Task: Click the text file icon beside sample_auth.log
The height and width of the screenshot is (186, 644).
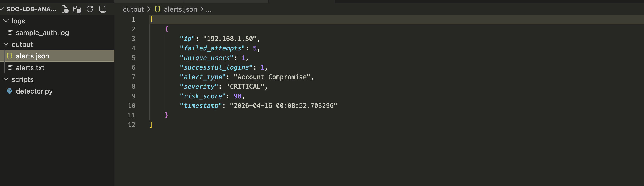Action: point(10,32)
